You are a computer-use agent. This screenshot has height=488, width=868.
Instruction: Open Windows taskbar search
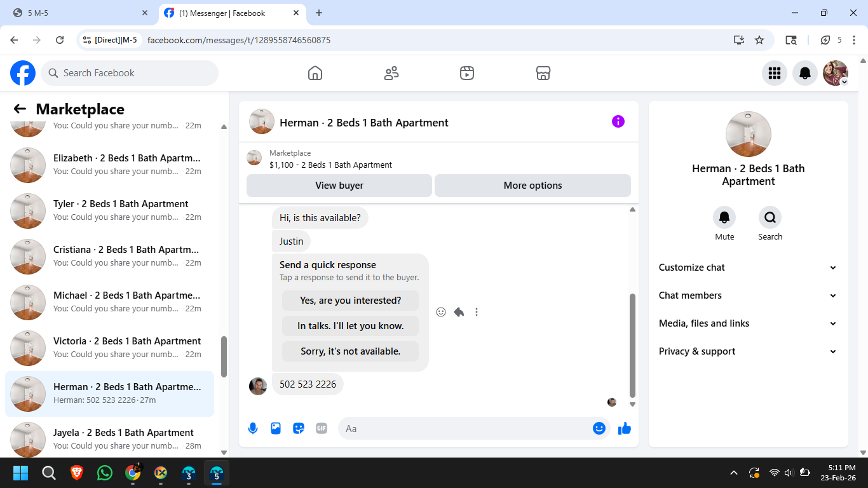[x=49, y=473]
